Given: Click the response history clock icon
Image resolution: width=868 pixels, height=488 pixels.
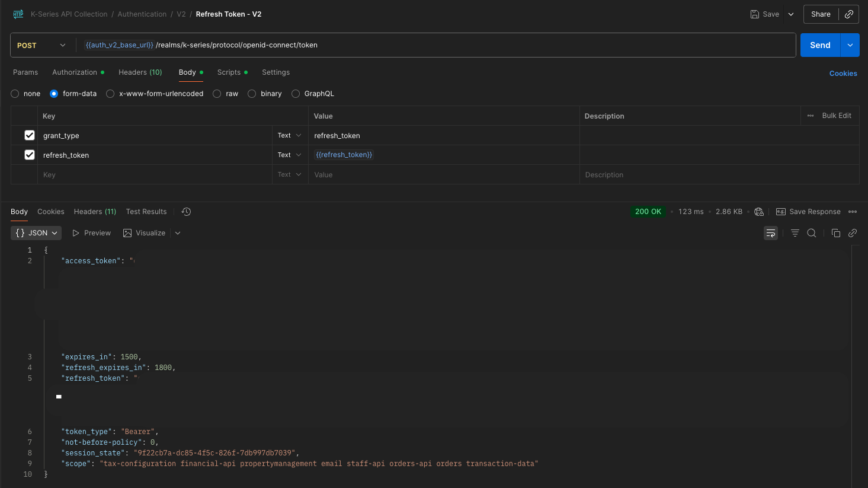Looking at the screenshot, I should click(186, 212).
